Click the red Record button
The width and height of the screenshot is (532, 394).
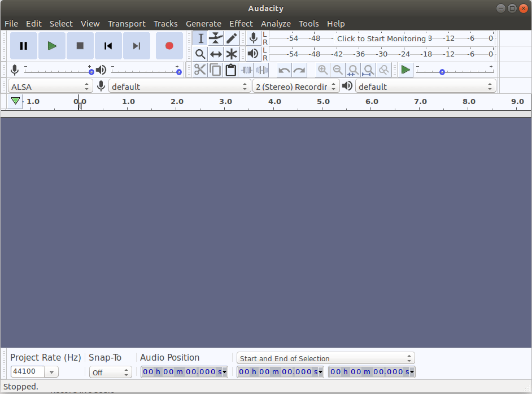(169, 46)
